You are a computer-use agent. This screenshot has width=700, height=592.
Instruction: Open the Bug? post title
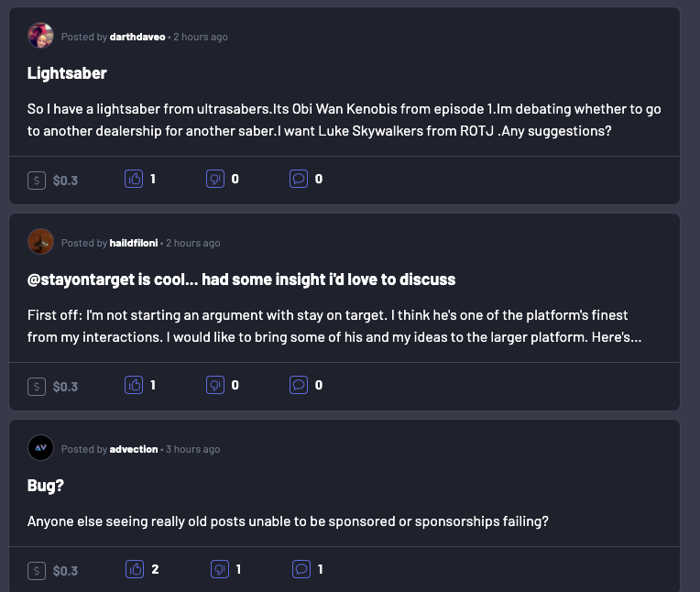(x=46, y=486)
